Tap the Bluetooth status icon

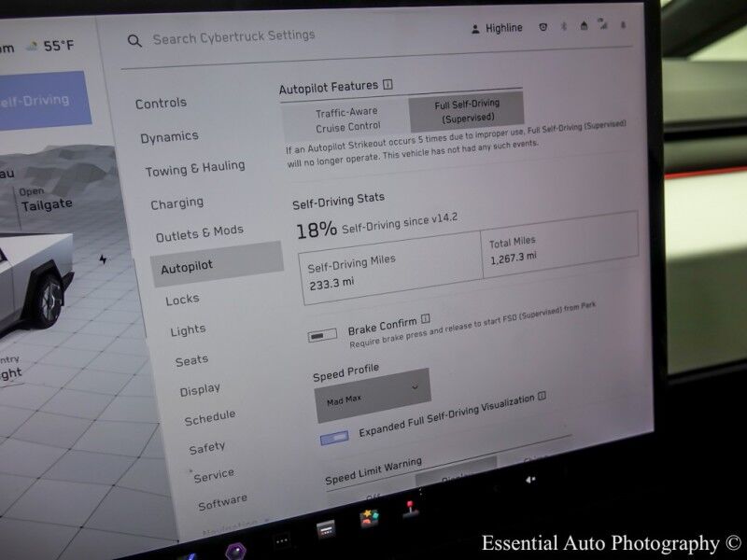563,27
